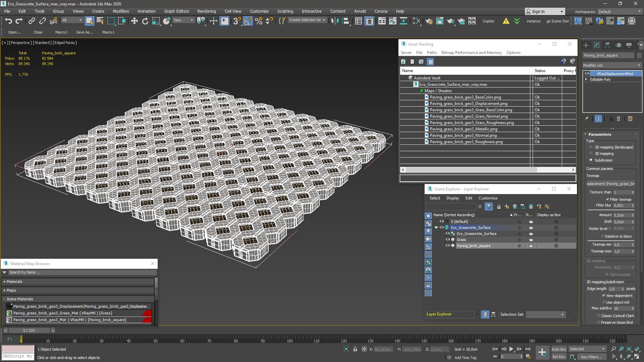Image resolution: width=644 pixels, height=362 pixels.
Task: Click Save As macro button
Action: pos(85,32)
